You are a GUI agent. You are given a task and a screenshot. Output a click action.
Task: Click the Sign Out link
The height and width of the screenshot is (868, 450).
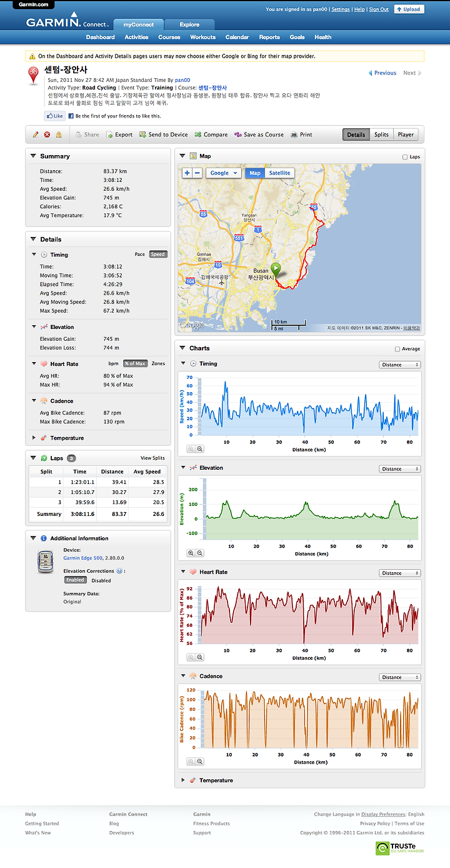tap(379, 9)
